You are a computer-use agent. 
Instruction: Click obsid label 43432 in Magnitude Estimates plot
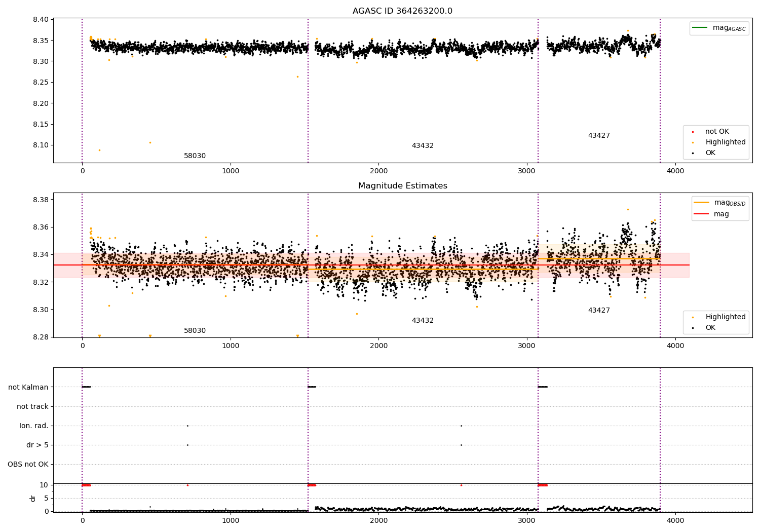(423, 321)
